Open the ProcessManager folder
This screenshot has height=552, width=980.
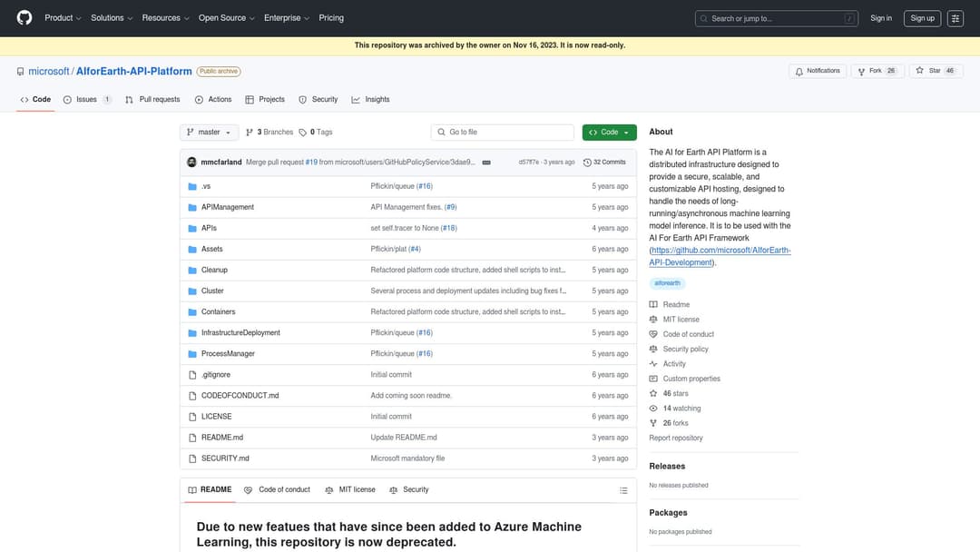coord(228,354)
